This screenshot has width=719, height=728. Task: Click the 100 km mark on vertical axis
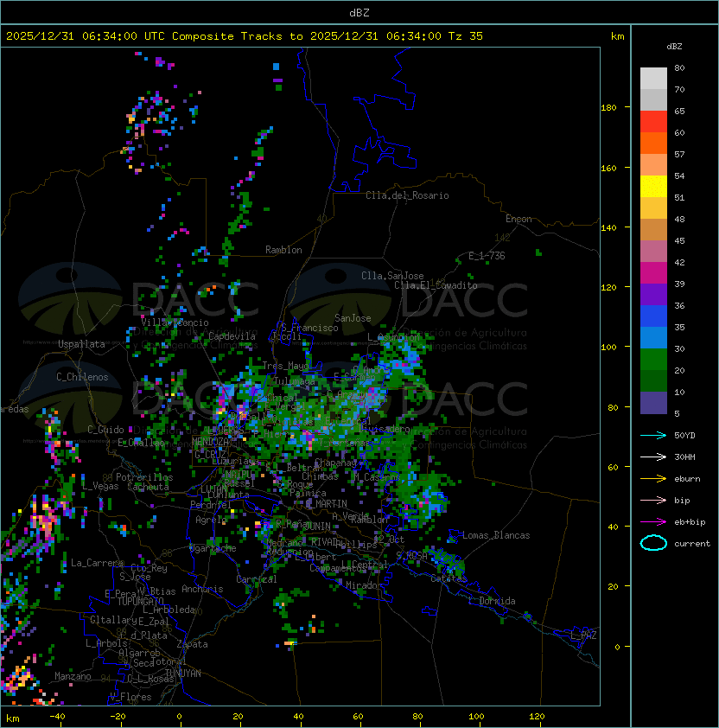pyautogui.click(x=608, y=348)
